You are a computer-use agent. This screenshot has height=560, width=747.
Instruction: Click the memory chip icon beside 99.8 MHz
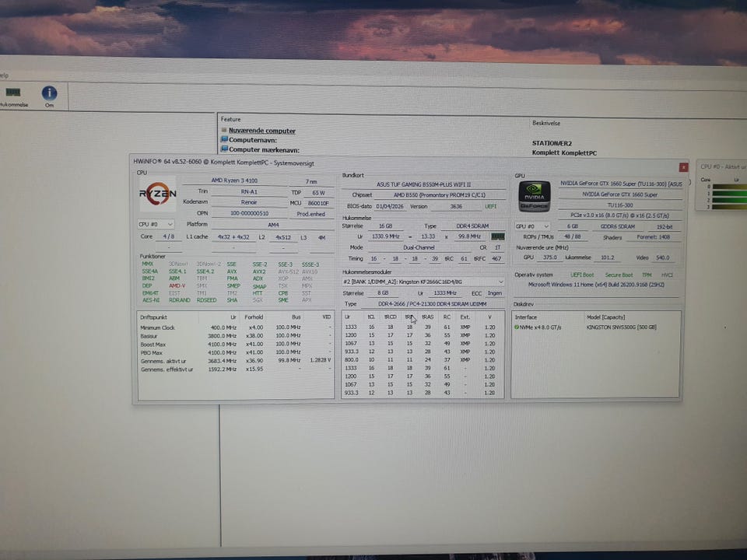498,236
